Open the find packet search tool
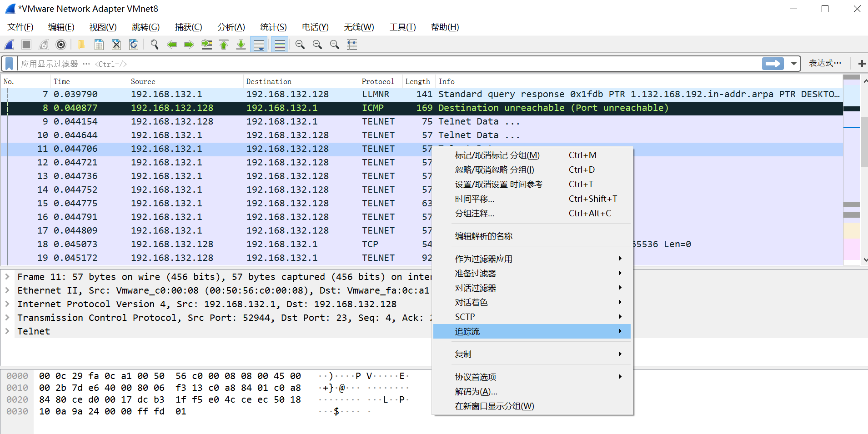Viewport: 868px width, 434px height. click(155, 44)
